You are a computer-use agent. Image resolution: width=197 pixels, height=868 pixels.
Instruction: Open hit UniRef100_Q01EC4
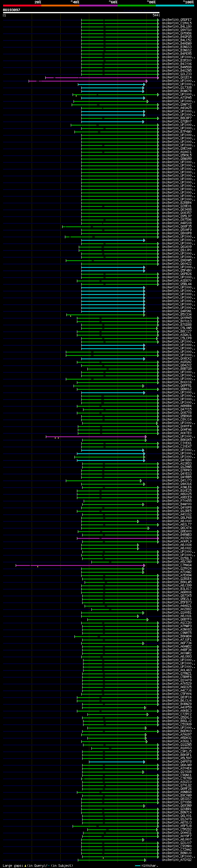point(177,78)
